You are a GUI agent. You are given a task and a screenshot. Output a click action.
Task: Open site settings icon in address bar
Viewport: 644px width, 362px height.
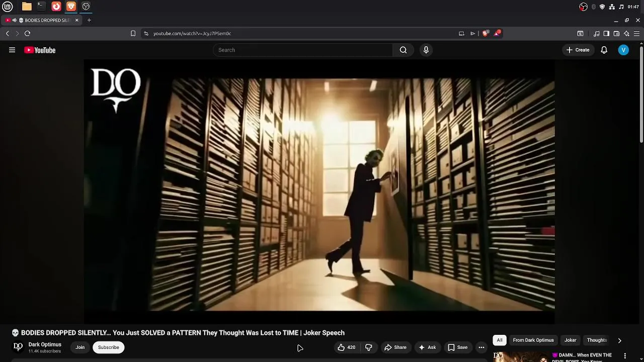point(146,33)
